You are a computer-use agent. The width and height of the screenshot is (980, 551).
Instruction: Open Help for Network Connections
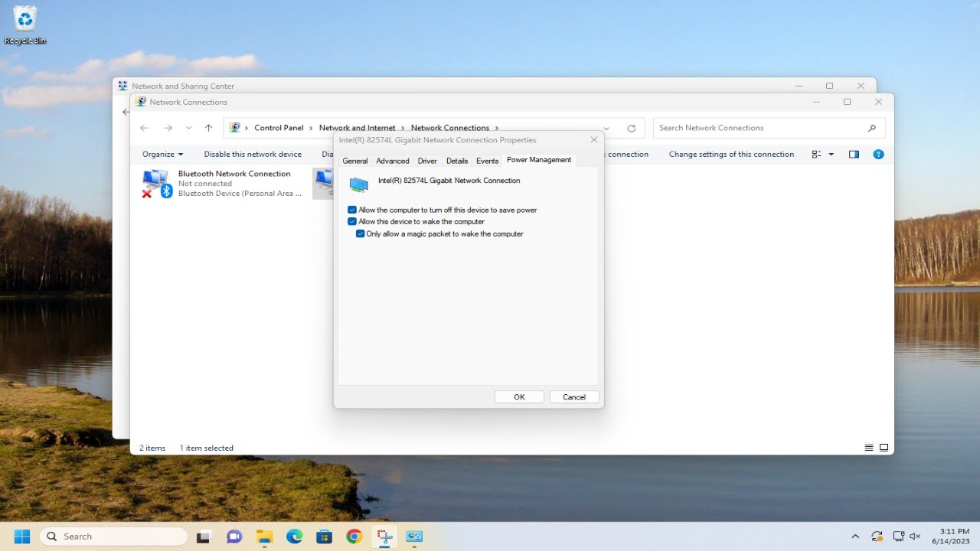[878, 154]
